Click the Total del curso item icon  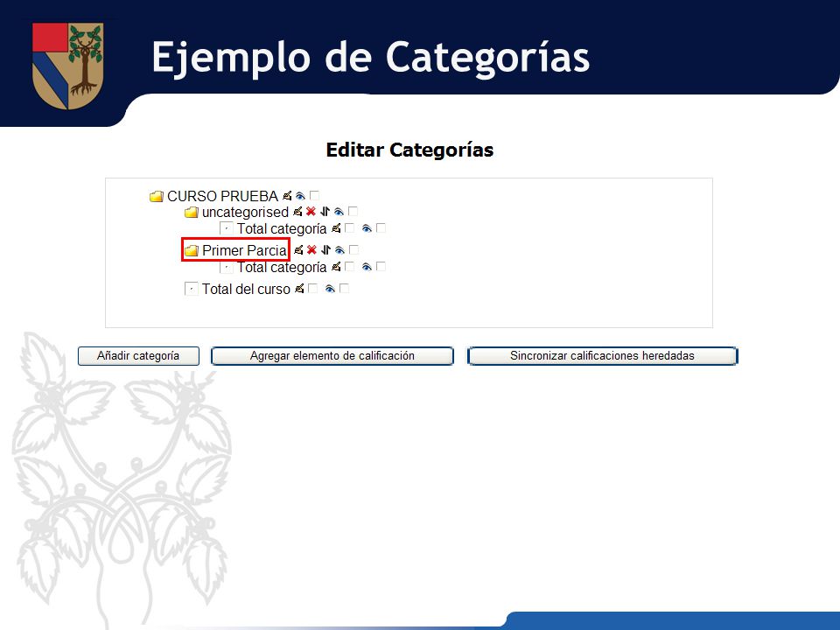pos(192,290)
